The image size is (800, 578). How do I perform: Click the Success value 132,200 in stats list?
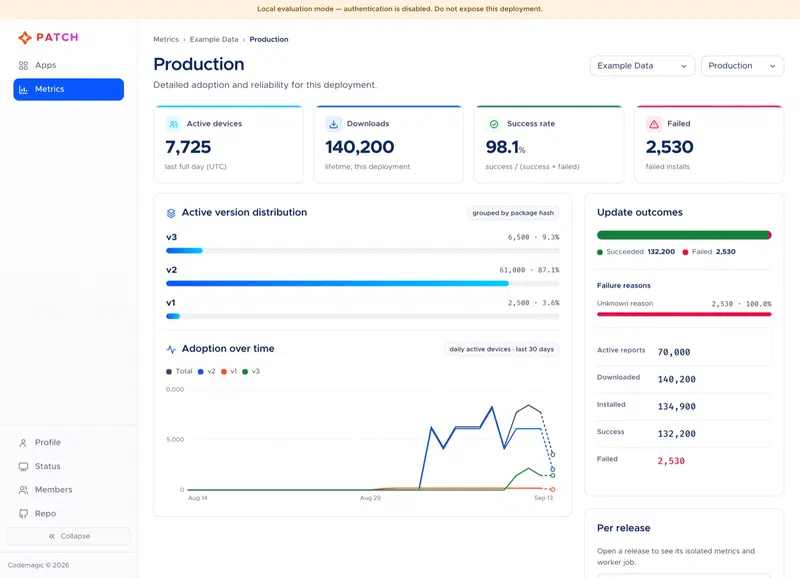(677, 434)
